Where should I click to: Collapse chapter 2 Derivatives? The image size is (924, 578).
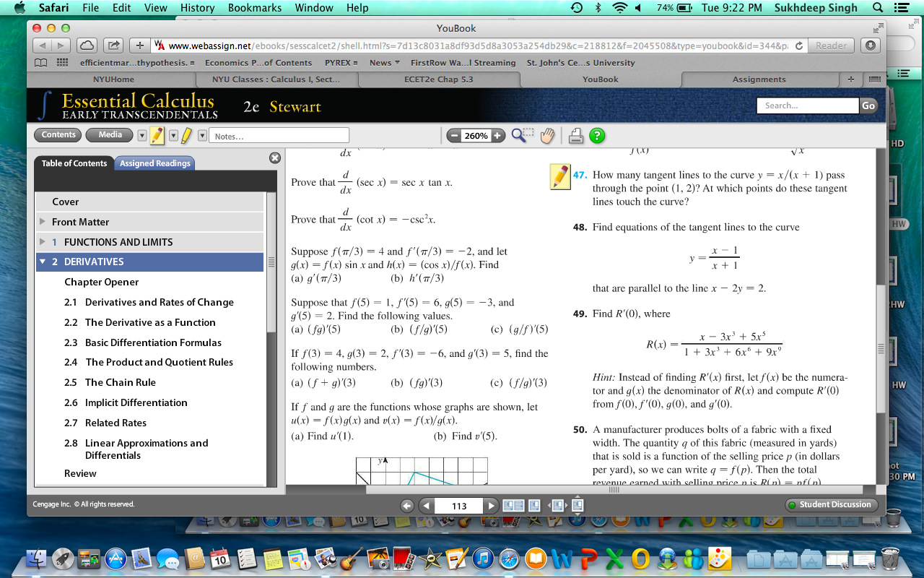point(43,262)
